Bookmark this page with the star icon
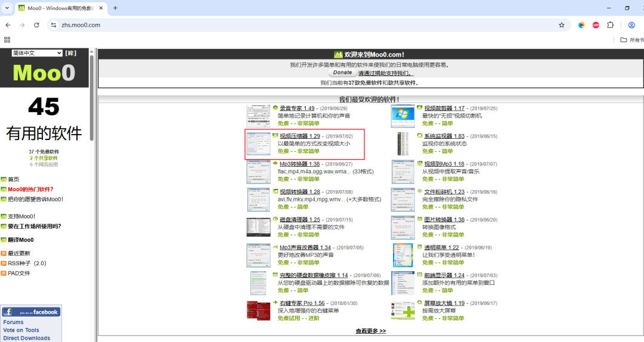The image size is (644, 342). pos(562,25)
